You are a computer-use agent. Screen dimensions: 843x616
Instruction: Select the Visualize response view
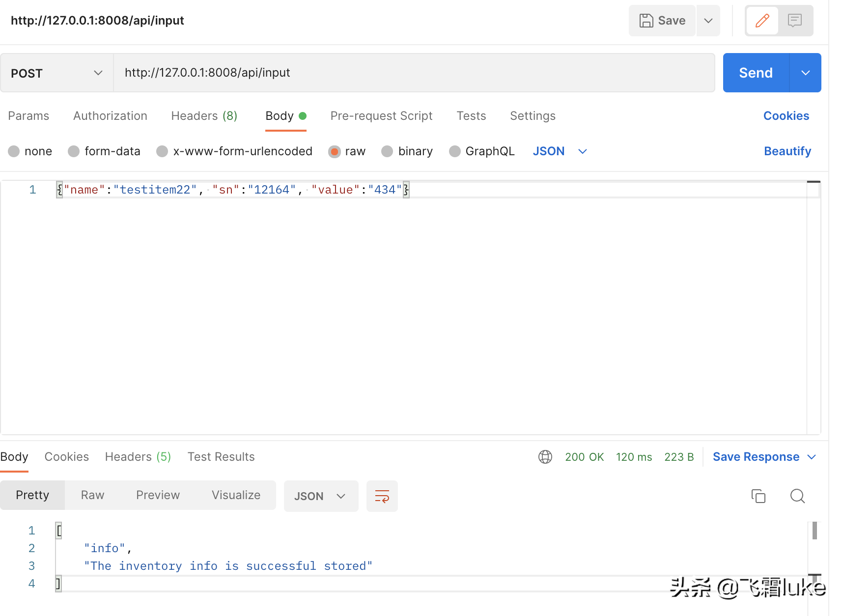(236, 495)
